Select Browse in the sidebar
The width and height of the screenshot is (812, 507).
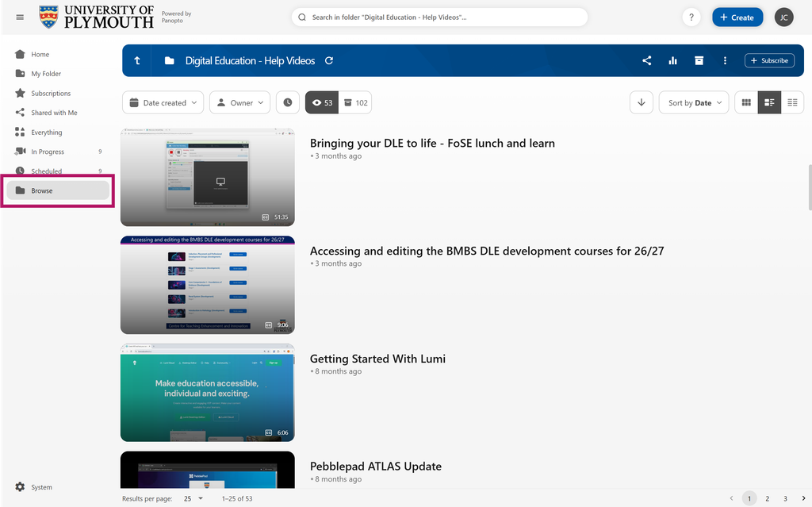(58, 190)
